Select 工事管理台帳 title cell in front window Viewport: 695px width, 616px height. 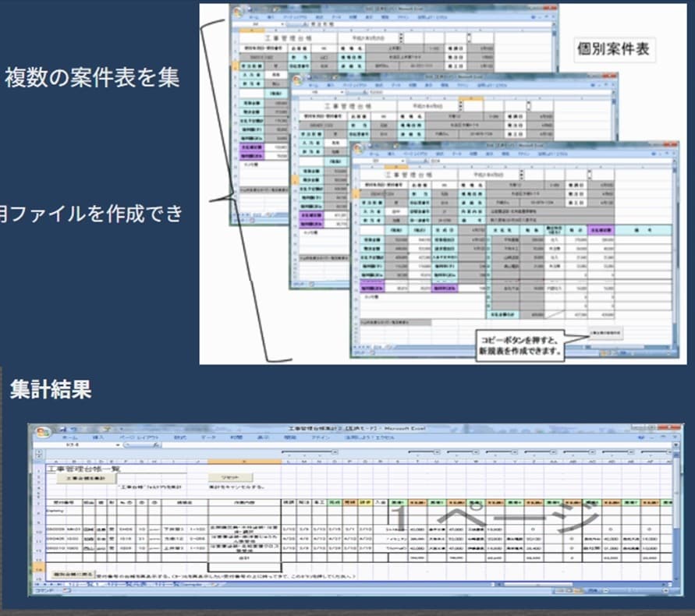pyautogui.click(x=409, y=175)
